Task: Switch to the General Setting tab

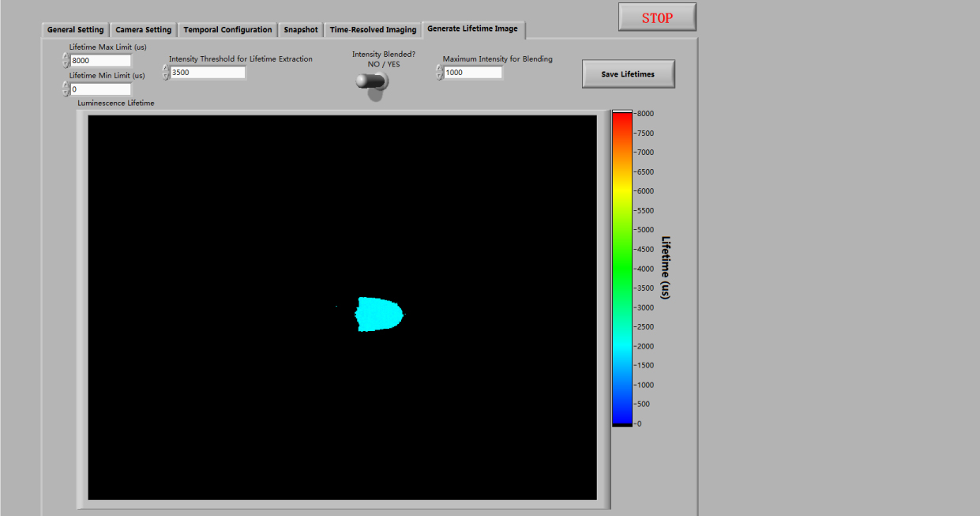Action: tap(75, 30)
